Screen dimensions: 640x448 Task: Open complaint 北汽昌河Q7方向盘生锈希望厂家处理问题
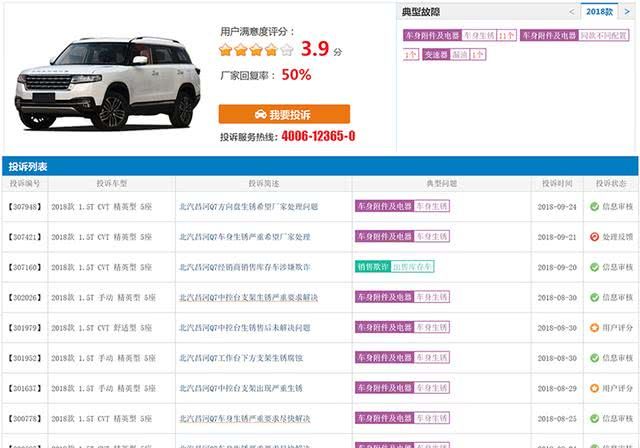click(x=249, y=207)
